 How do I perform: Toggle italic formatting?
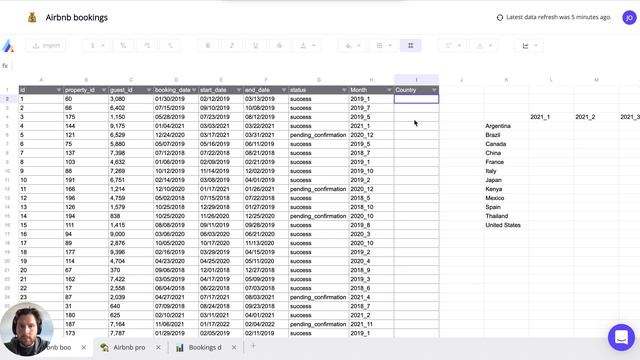pyautogui.click(x=231, y=45)
